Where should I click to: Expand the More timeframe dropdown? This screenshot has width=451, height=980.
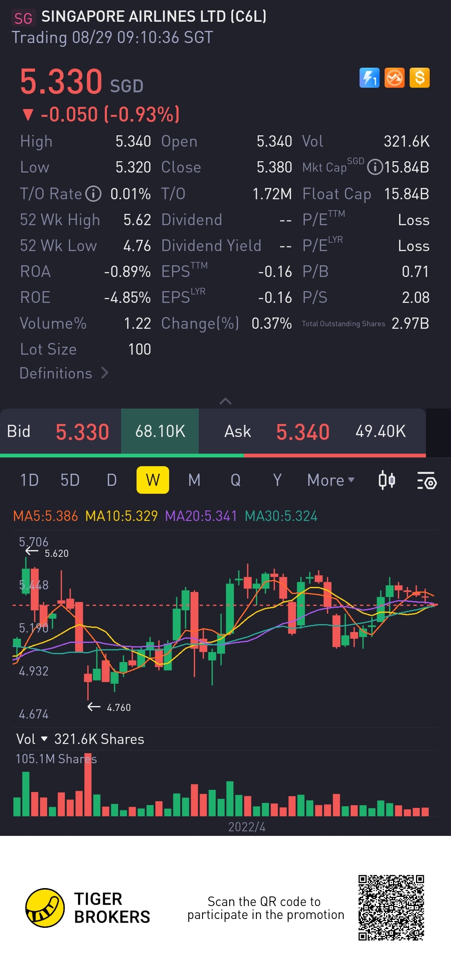point(331,480)
